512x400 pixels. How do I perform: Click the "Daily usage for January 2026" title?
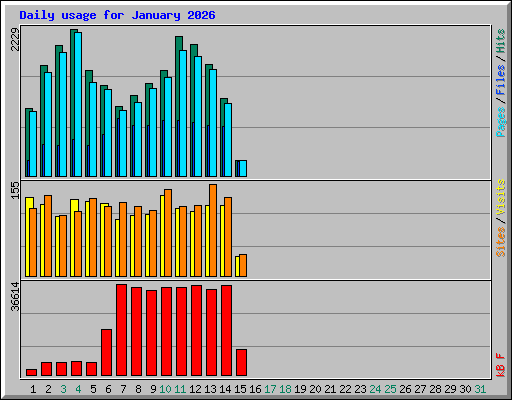pos(117,15)
